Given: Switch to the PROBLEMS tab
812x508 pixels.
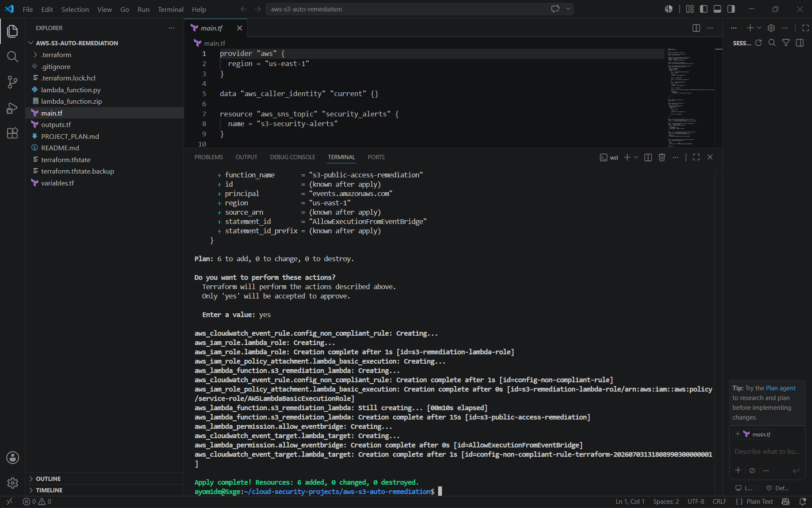Looking at the screenshot, I should (208, 157).
